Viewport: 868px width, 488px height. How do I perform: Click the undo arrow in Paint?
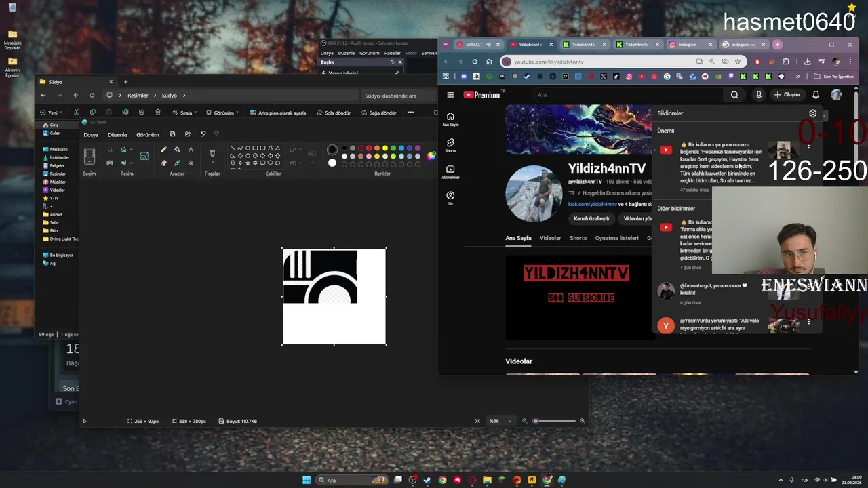(203, 134)
